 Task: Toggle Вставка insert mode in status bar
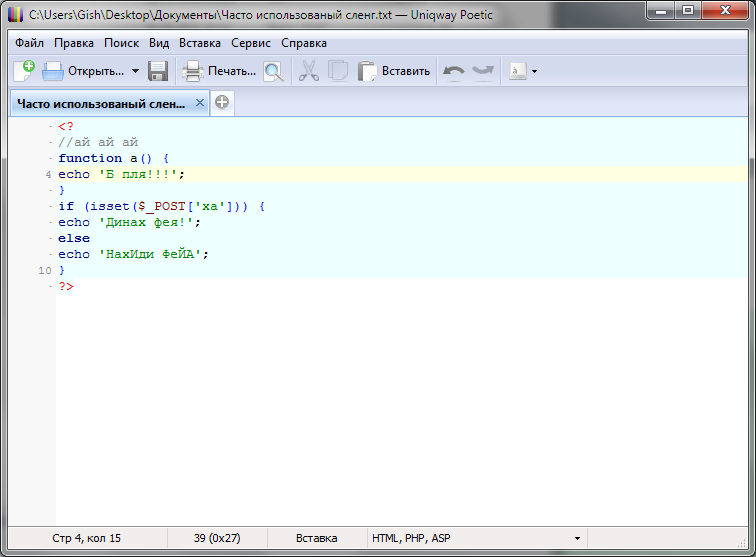coord(316,538)
